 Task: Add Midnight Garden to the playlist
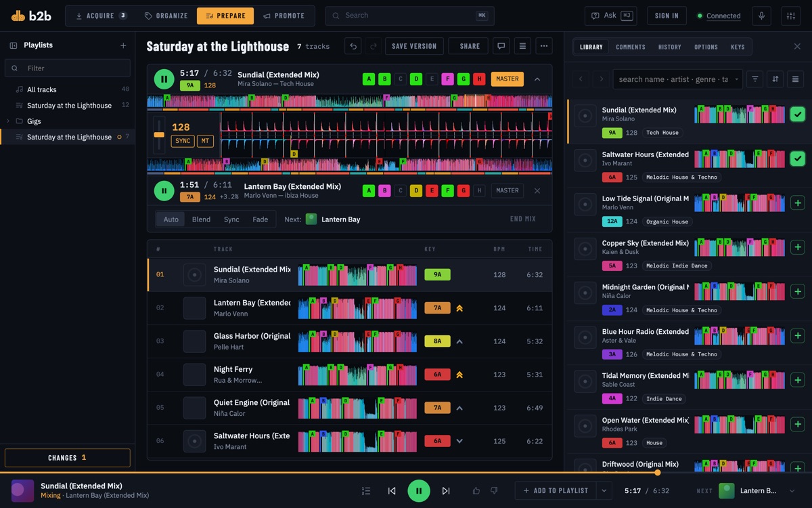tap(797, 291)
